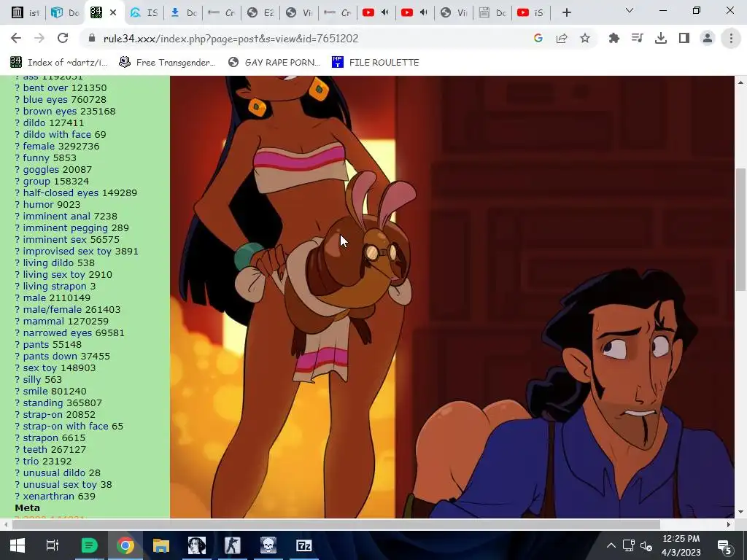Open File Explorer from the taskbar
The width and height of the screenshot is (747, 560).
pos(161,545)
